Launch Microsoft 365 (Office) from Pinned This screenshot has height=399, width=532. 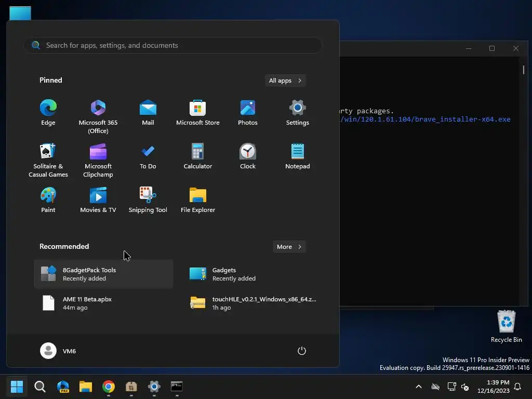pos(98,117)
